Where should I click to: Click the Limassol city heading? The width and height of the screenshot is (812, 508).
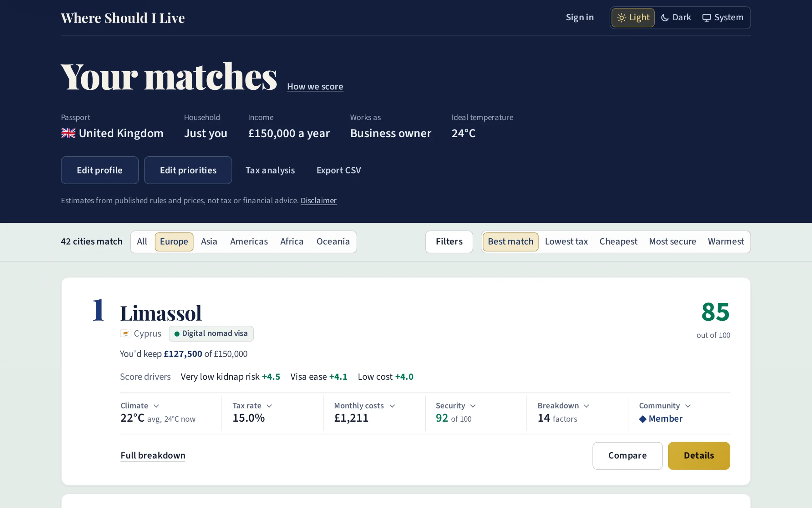(x=161, y=313)
